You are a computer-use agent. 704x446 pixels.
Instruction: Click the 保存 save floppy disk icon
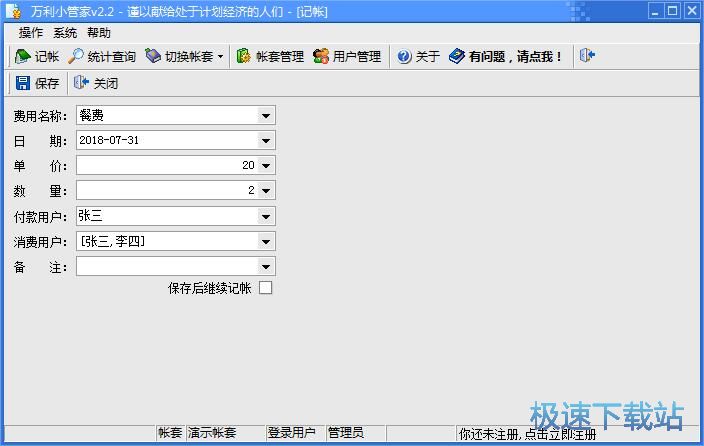click(23, 83)
